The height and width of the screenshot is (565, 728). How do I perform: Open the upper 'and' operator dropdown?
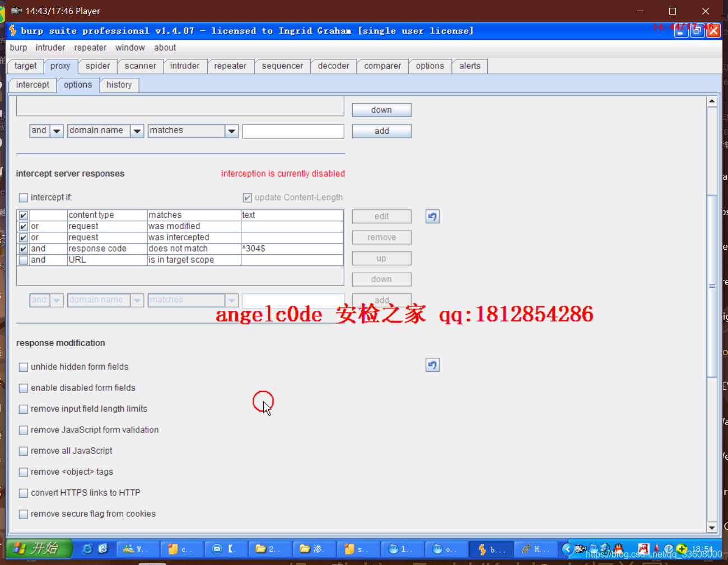[46, 131]
